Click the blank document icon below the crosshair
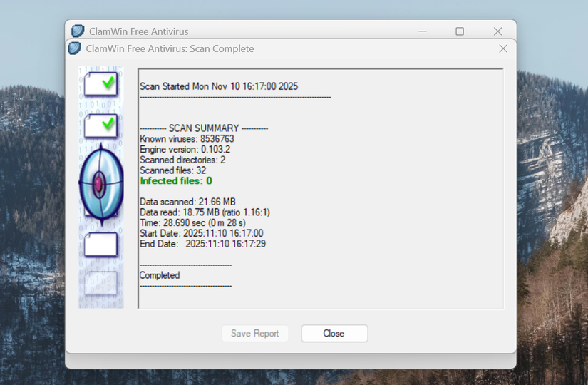588x385 pixels. (x=101, y=245)
